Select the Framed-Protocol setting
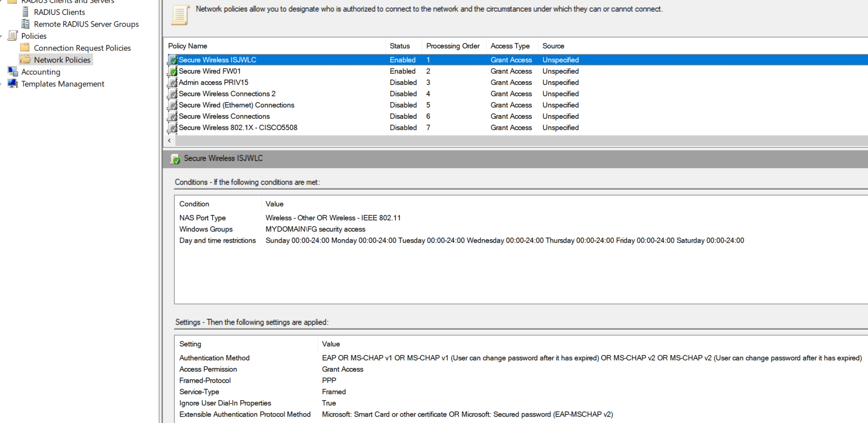This screenshot has height=423, width=868. click(205, 381)
